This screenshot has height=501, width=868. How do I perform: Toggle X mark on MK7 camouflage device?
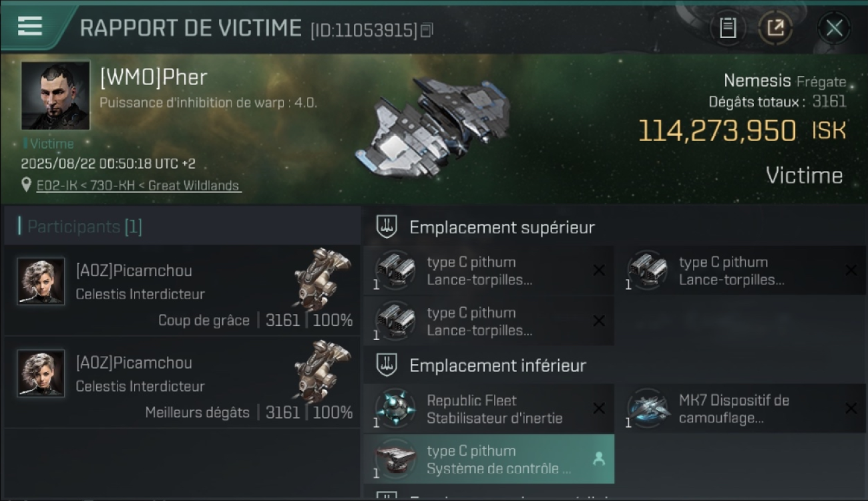coord(851,408)
